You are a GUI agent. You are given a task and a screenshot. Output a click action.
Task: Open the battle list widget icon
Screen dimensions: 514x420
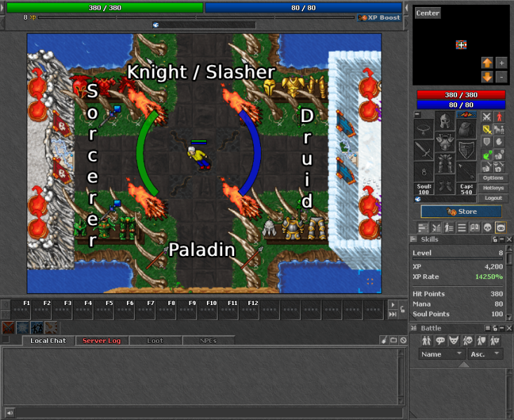(x=436, y=228)
